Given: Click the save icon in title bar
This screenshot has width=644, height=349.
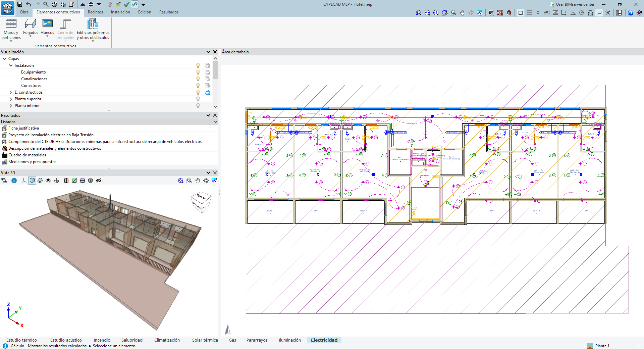Looking at the screenshot, I should pos(20,4).
